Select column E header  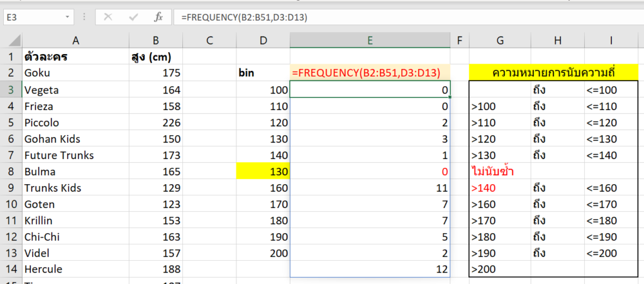click(x=370, y=40)
